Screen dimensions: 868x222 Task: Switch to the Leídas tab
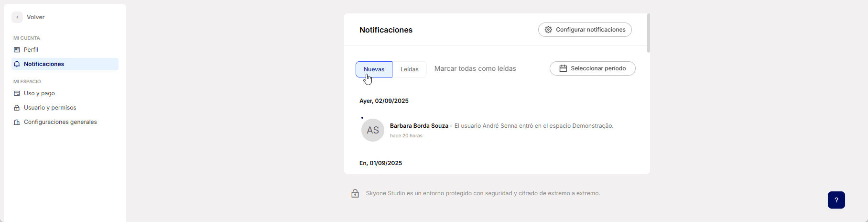pos(409,69)
